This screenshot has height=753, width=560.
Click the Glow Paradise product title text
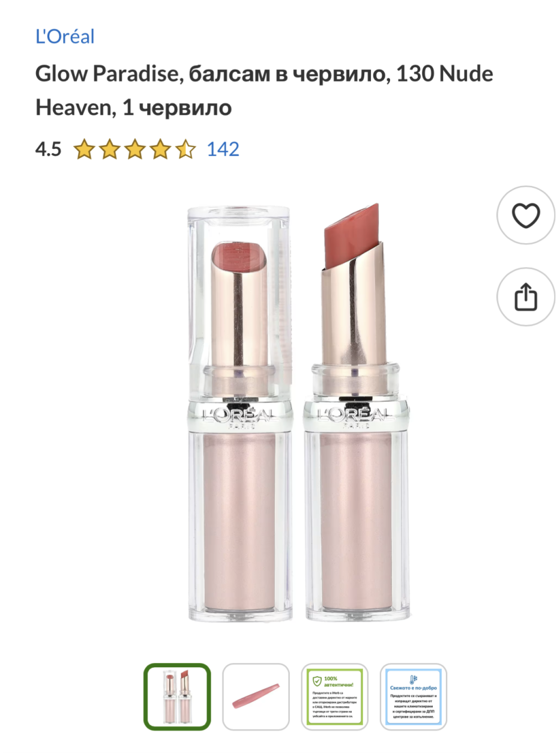point(264,91)
